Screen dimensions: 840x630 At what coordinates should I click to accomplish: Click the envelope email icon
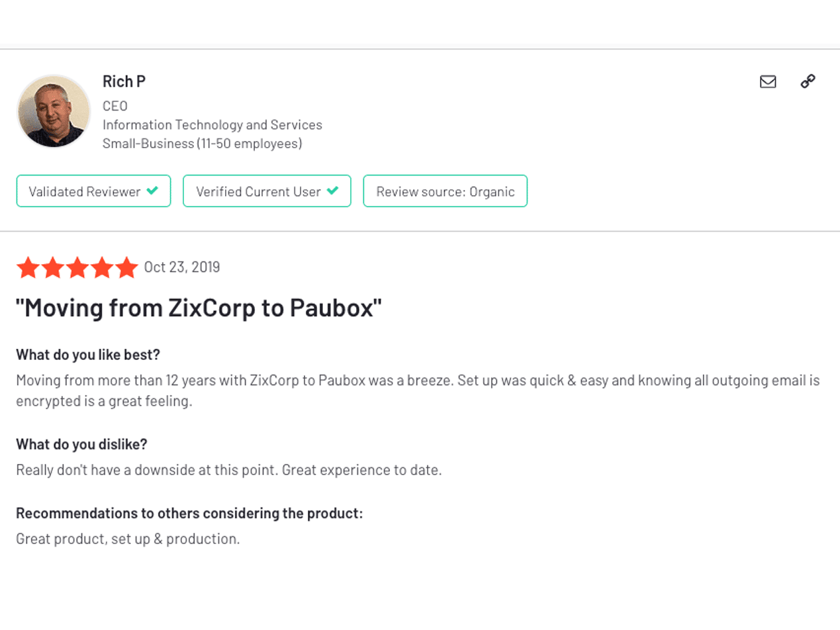pyautogui.click(x=768, y=81)
